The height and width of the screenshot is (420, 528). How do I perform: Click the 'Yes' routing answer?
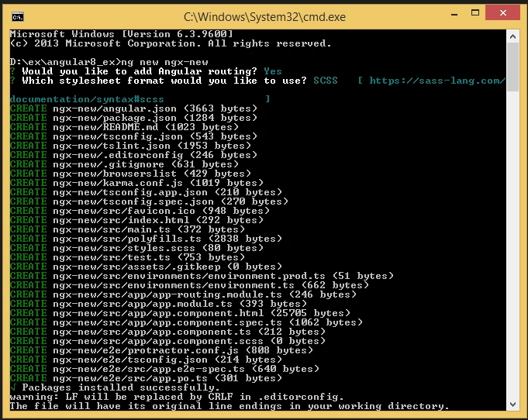click(273, 71)
